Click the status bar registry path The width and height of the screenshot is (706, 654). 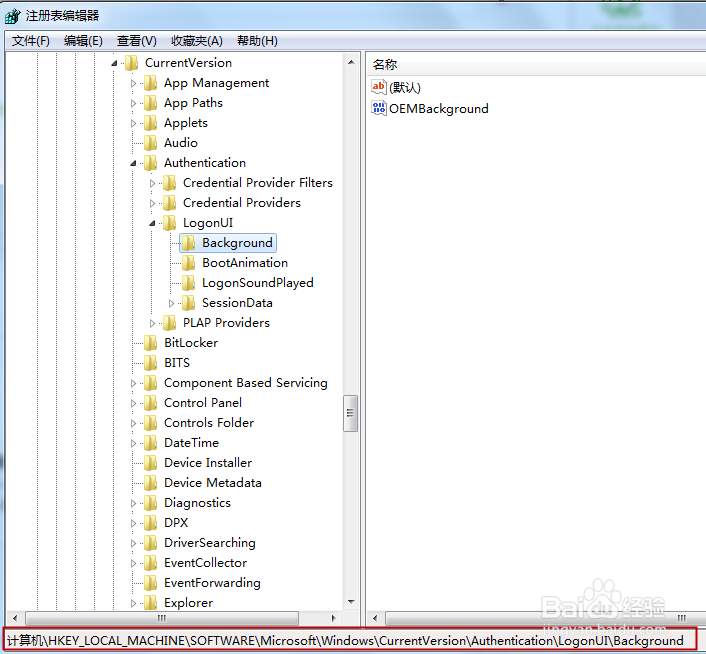[x=345, y=640]
